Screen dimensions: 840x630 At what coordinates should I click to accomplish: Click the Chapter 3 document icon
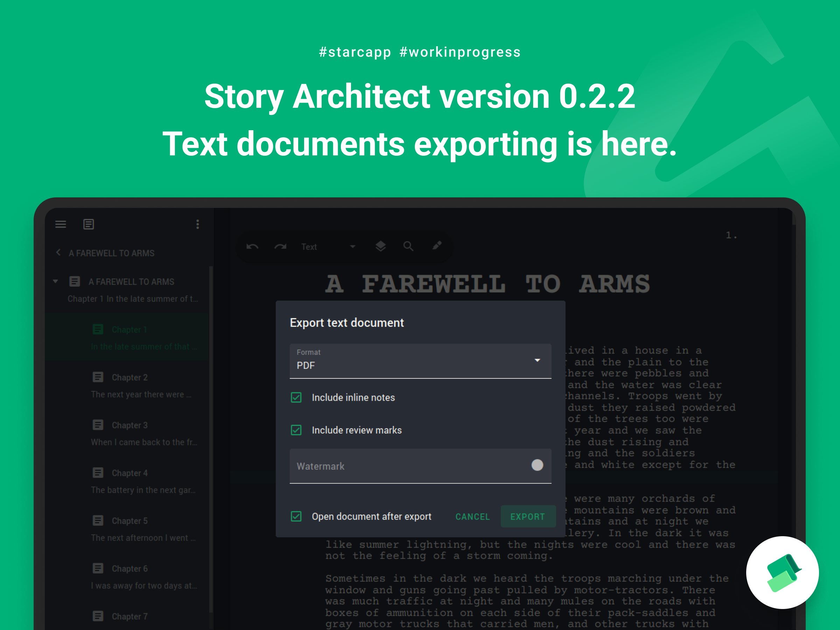coord(98,425)
